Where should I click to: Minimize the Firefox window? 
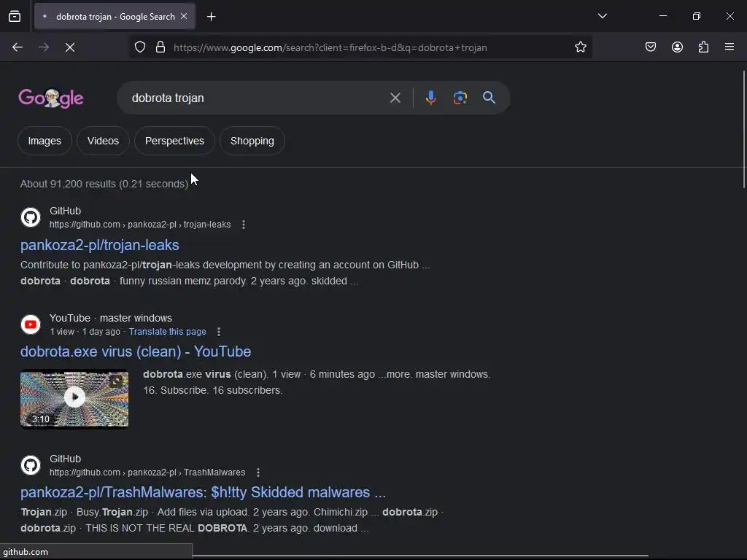point(662,16)
